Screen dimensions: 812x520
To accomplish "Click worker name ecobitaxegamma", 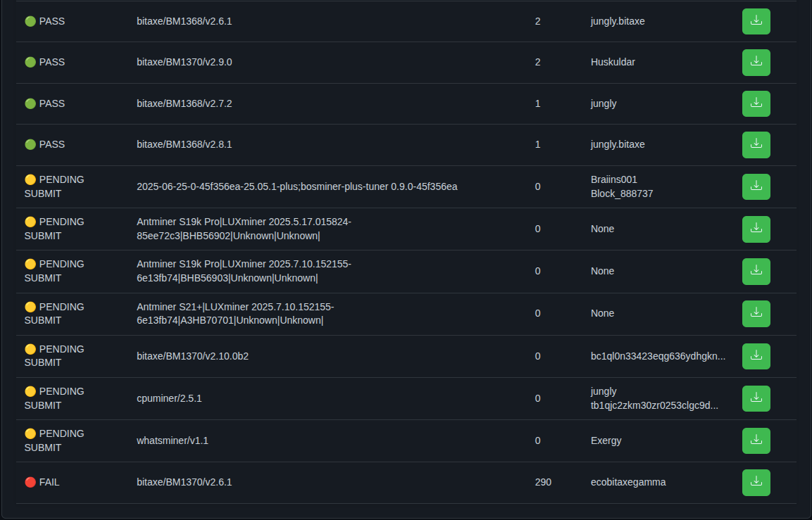I will (x=628, y=482).
